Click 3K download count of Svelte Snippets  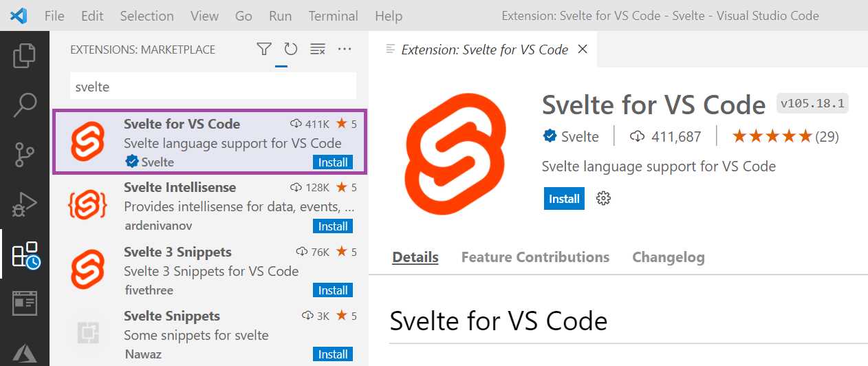click(316, 316)
